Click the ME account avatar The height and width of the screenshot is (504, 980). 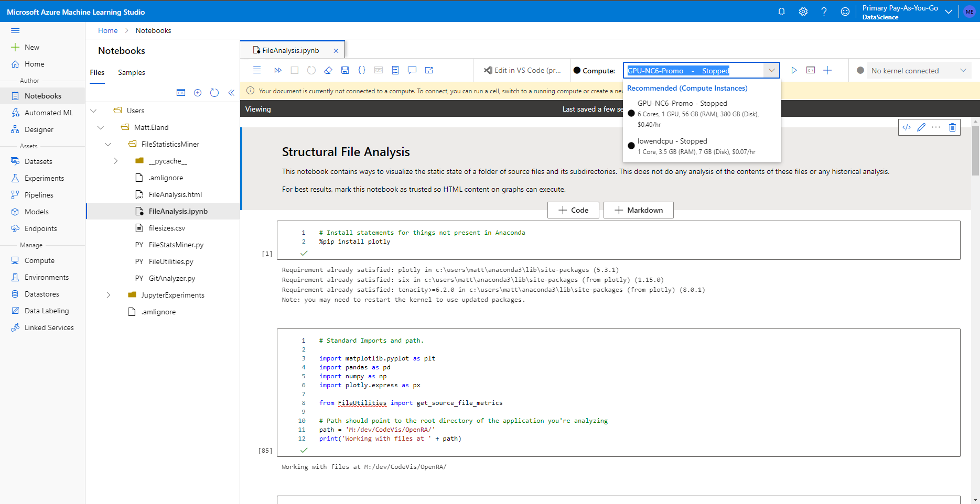point(970,12)
